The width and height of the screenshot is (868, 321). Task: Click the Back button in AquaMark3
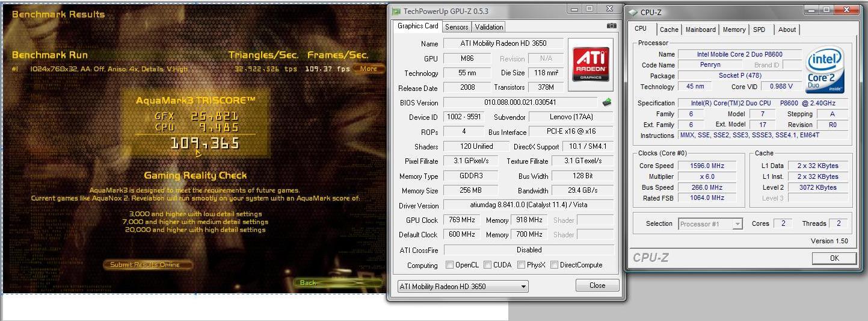pyautogui.click(x=339, y=282)
